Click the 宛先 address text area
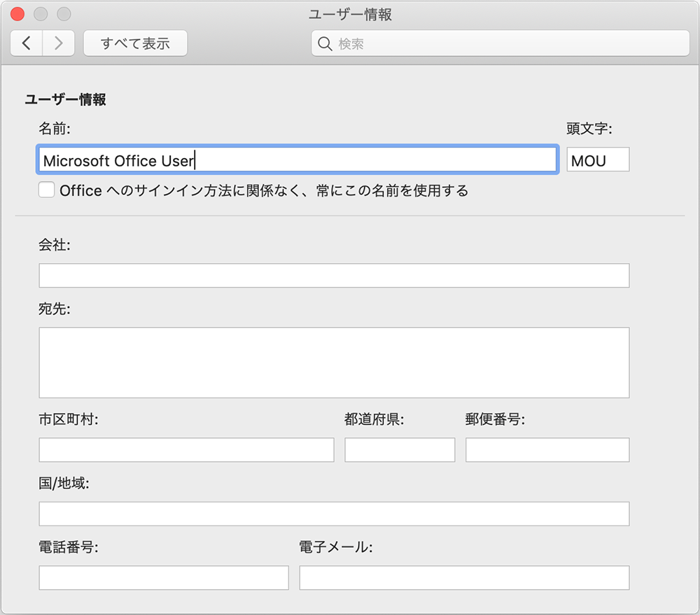Viewport: 700px width, 615px height. (334, 362)
